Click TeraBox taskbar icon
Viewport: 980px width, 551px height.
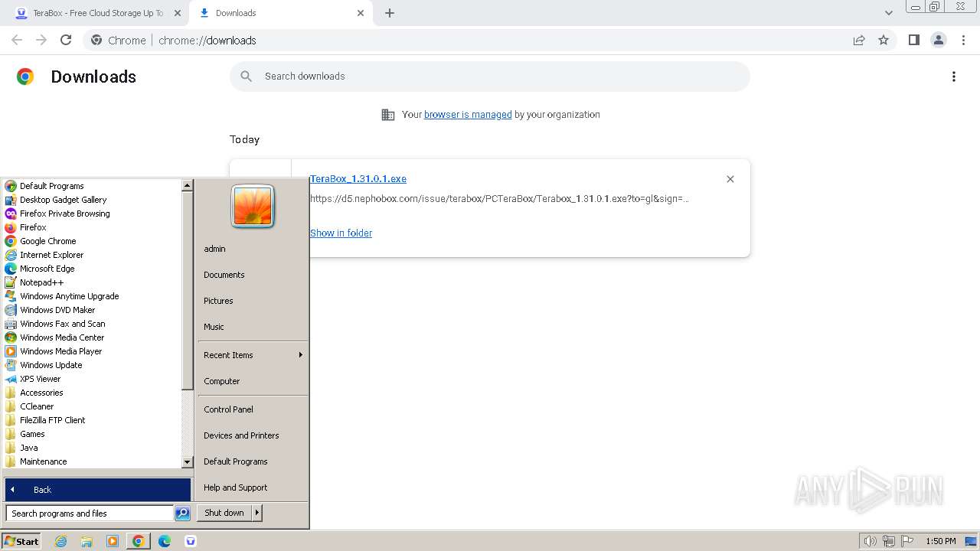pyautogui.click(x=191, y=541)
